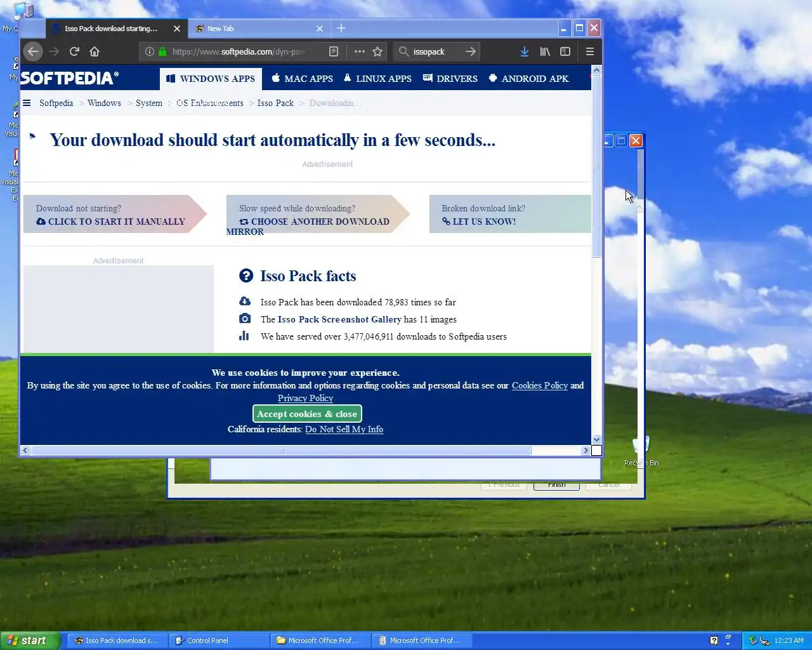
Task: Click the cloud download icon beside download count
Action: [x=245, y=302]
